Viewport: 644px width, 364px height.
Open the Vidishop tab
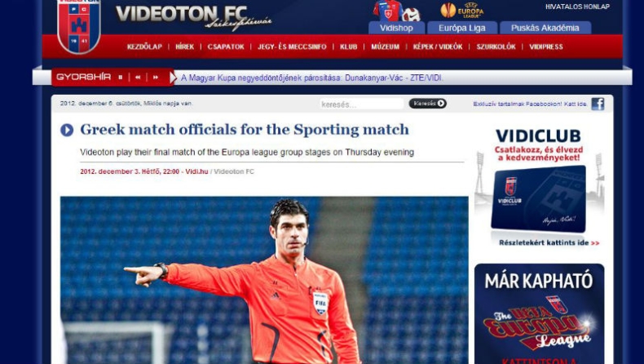point(396,28)
